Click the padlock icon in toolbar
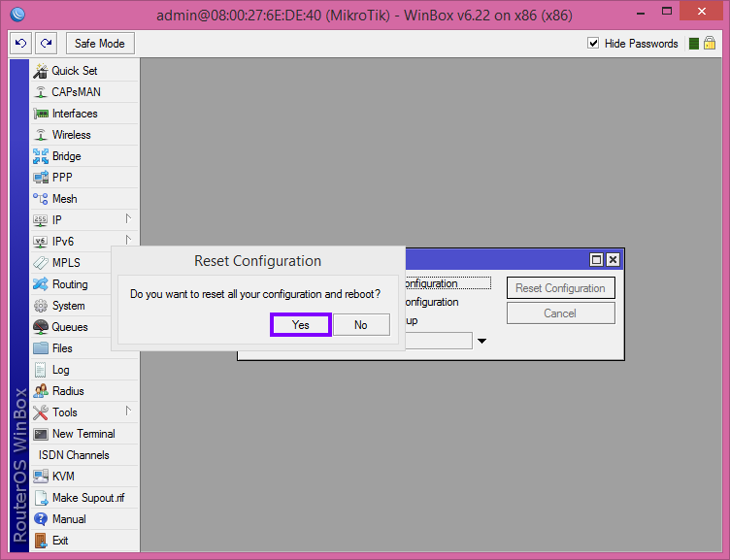 click(710, 44)
